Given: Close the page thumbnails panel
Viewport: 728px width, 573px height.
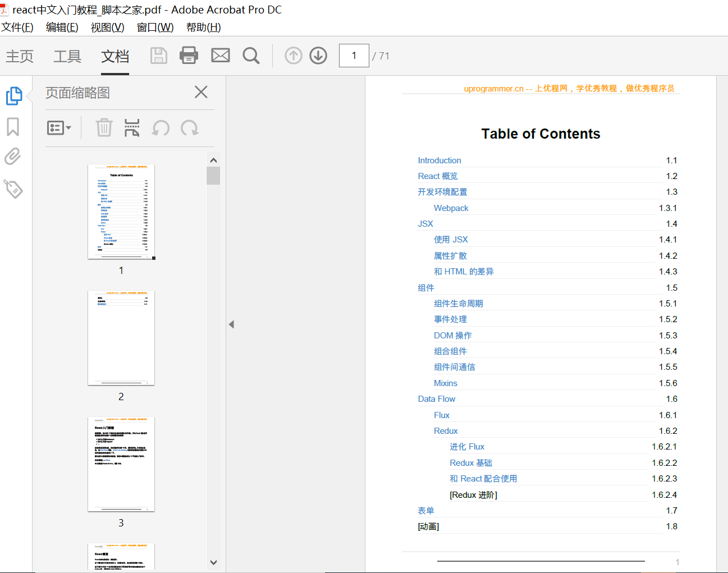Looking at the screenshot, I should (201, 92).
